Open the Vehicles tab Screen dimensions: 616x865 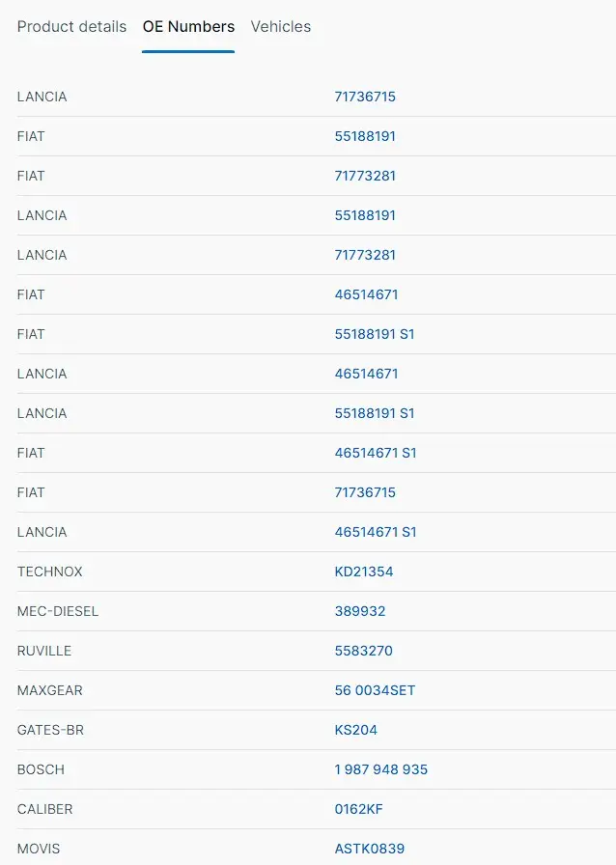tap(280, 26)
